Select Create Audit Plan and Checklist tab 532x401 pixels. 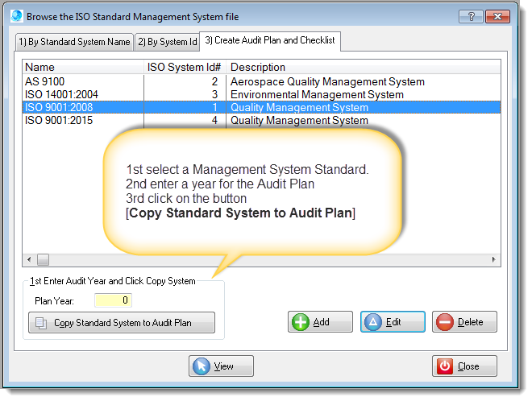270,41
